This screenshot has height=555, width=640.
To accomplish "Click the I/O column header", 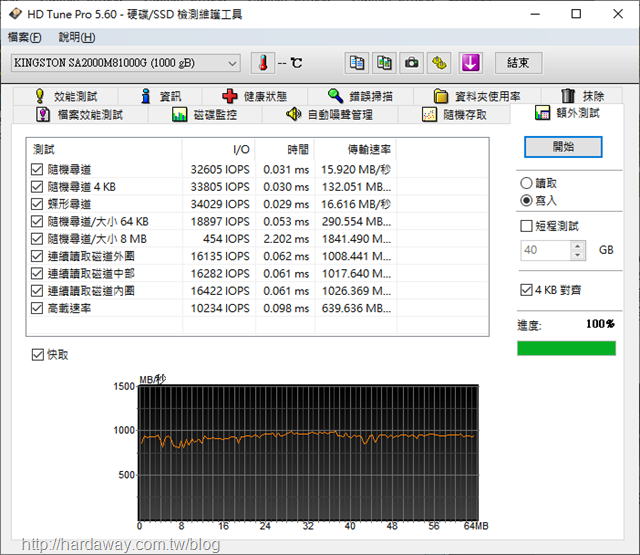I will (219, 149).
